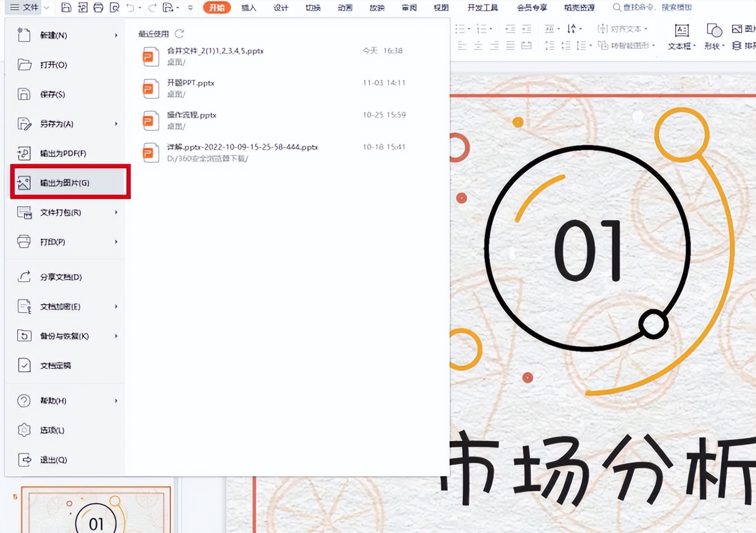Click the save icon in quick access toolbar

(x=66, y=7)
